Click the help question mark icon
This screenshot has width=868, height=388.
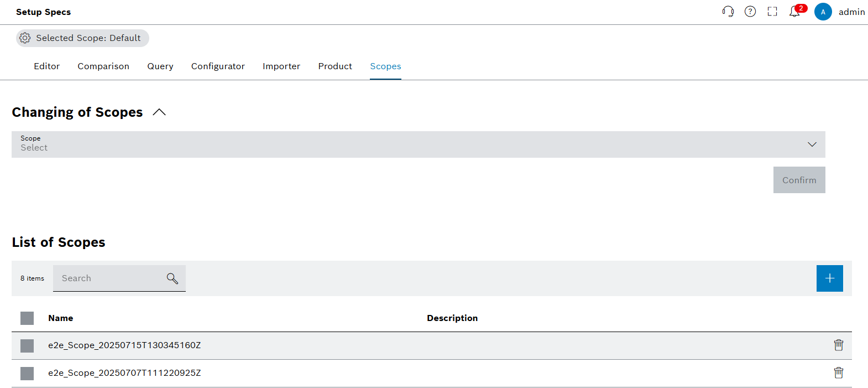(750, 12)
